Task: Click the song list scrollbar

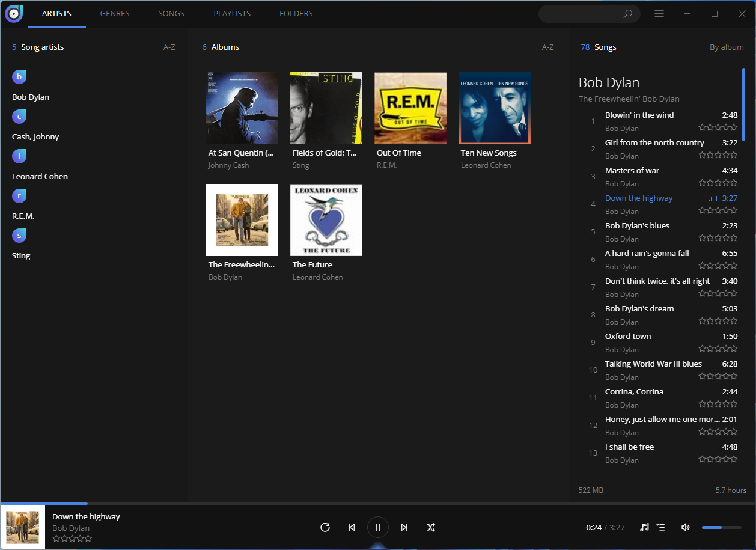Action: [743, 105]
